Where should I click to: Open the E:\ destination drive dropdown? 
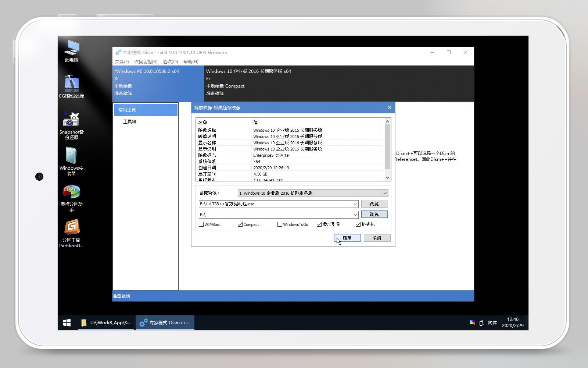coord(355,215)
